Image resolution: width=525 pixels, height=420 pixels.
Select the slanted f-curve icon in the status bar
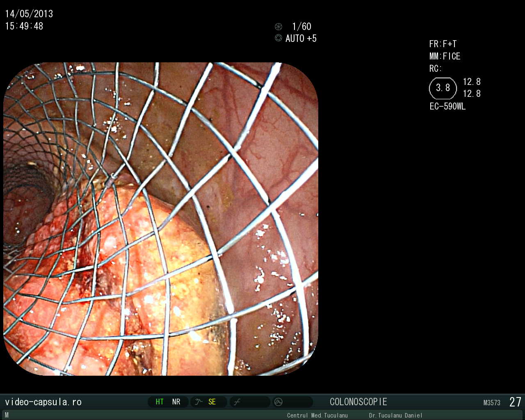coord(237,402)
